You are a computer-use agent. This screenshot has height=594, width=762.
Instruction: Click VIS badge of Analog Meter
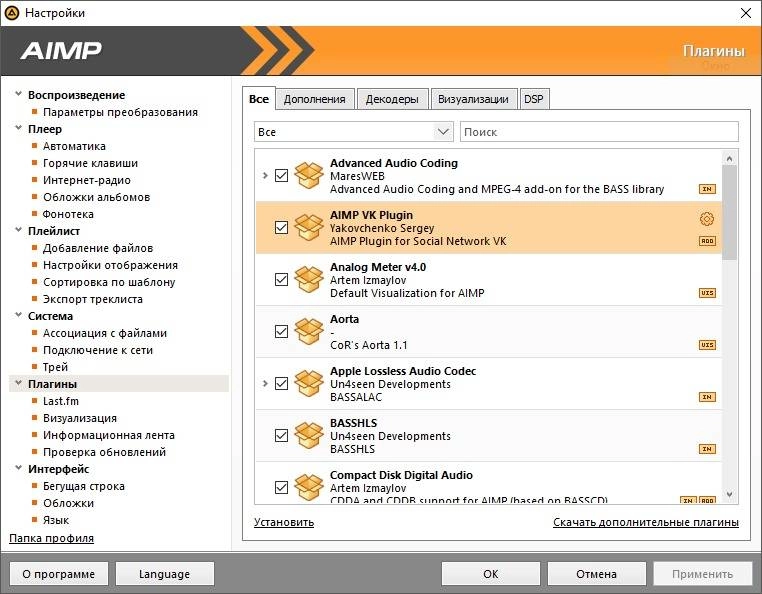coord(707,293)
